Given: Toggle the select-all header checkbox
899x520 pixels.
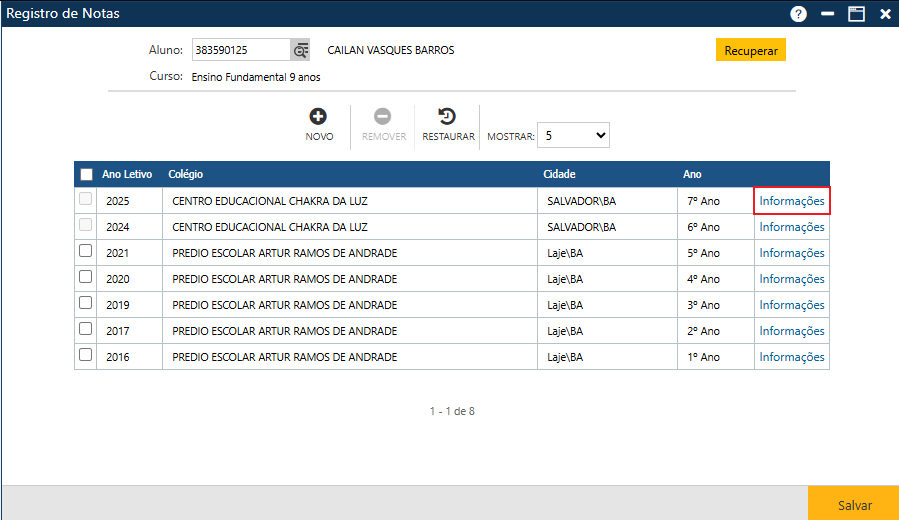Looking at the screenshot, I should pos(86,174).
